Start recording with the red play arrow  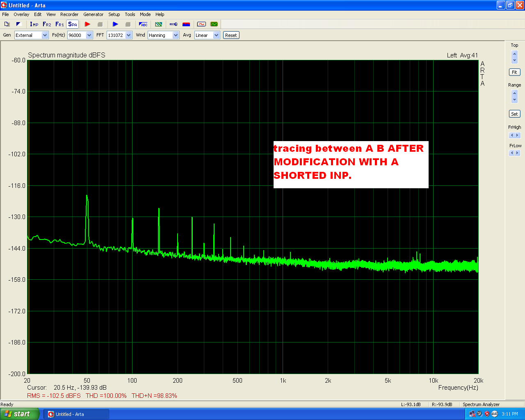[87, 24]
